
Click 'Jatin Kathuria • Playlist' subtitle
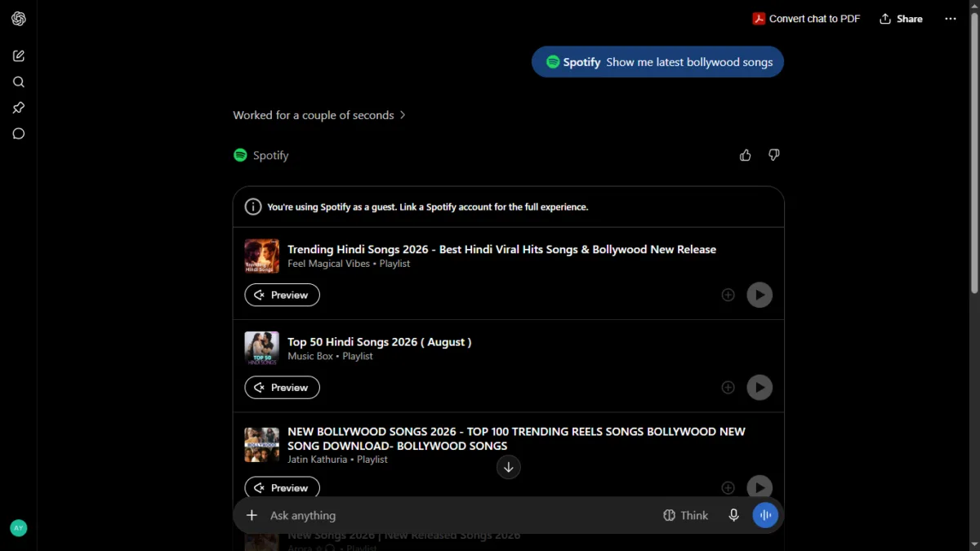337,460
